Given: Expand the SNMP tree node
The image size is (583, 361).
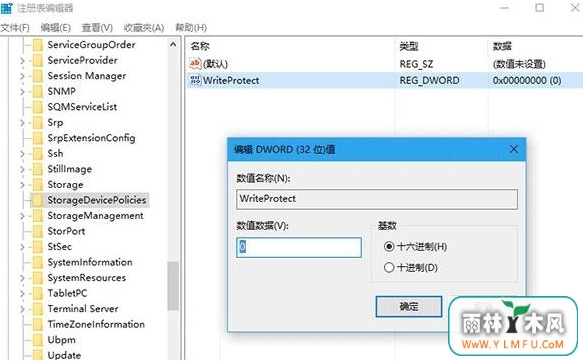Looking at the screenshot, I should 22,92.
